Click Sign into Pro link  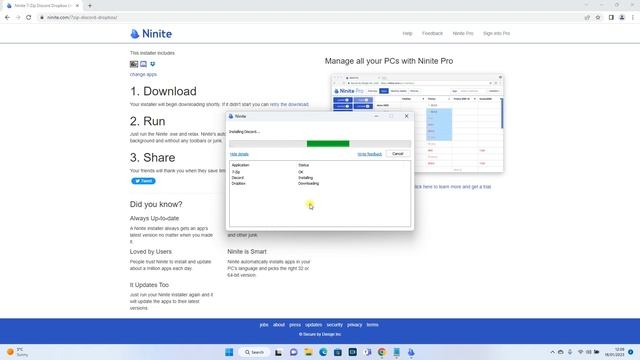496,33
